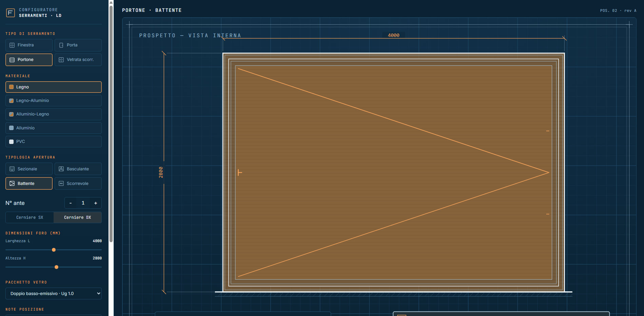This screenshot has height=316, width=644.
Task: Select the Alluminio-Legno material swatch
Action: [x=12, y=114]
